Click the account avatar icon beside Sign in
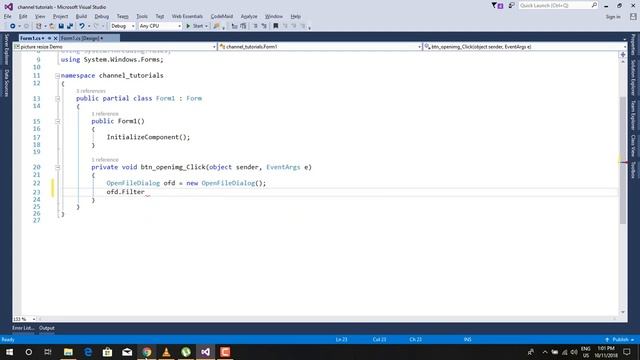Screen dimensions: 640x360 (x=633, y=17)
